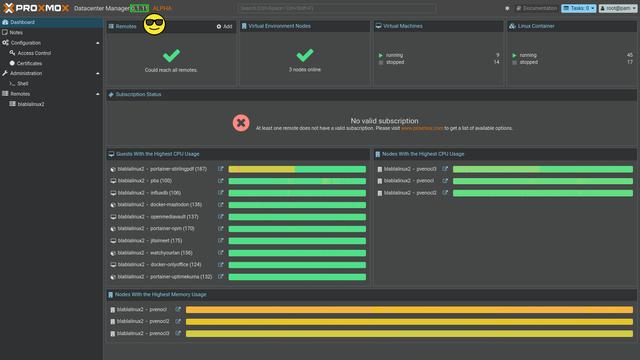
Task: Click 'blablalinux2 - pbs (100)' guest name
Action: (144, 180)
